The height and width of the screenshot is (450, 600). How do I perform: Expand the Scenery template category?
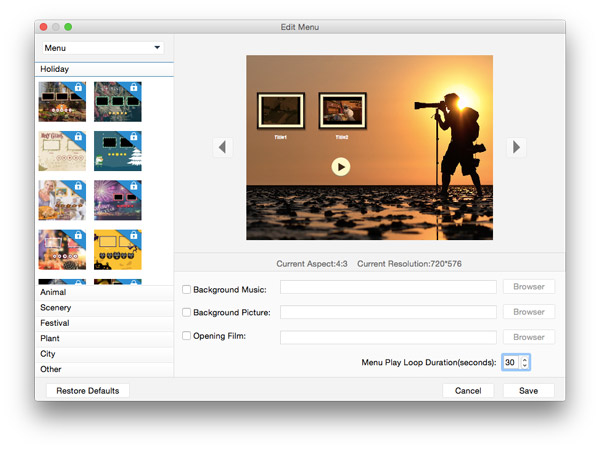point(104,308)
